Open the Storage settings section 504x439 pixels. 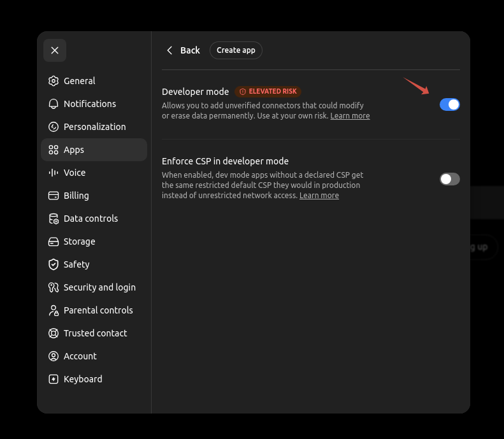[94, 241]
